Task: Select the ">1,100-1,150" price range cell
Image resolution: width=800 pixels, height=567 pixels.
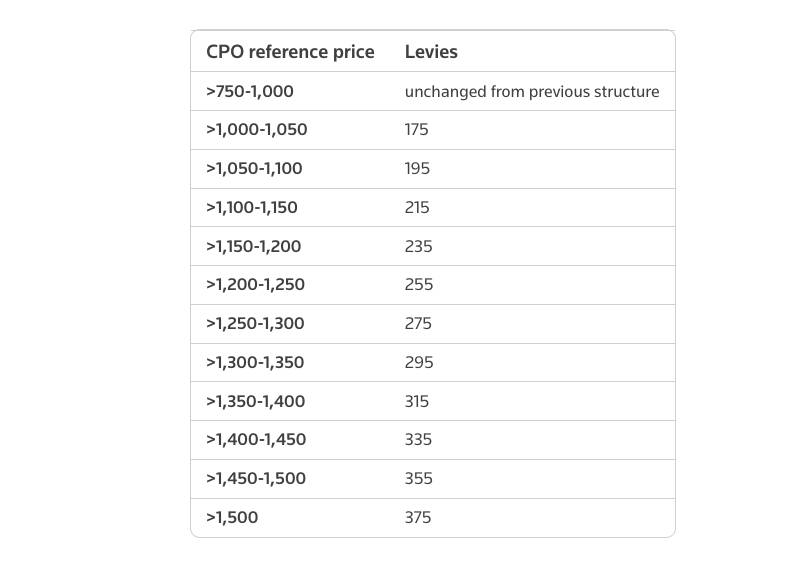Action: click(252, 208)
